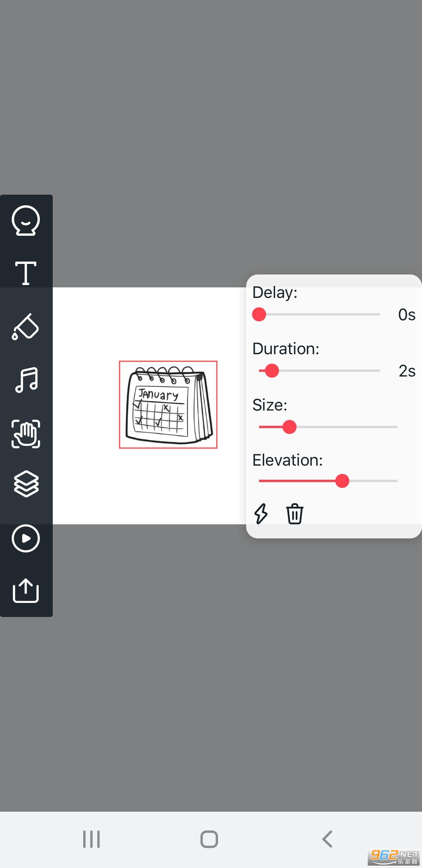Open the music note audio tool
The height and width of the screenshot is (868, 422).
pyautogui.click(x=26, y=380)
